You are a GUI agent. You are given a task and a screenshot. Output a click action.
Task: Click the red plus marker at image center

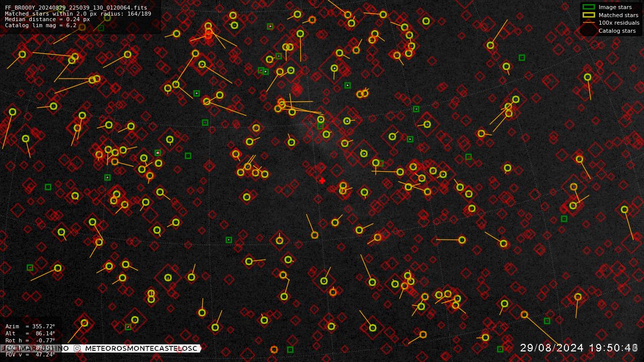point(322,181)
